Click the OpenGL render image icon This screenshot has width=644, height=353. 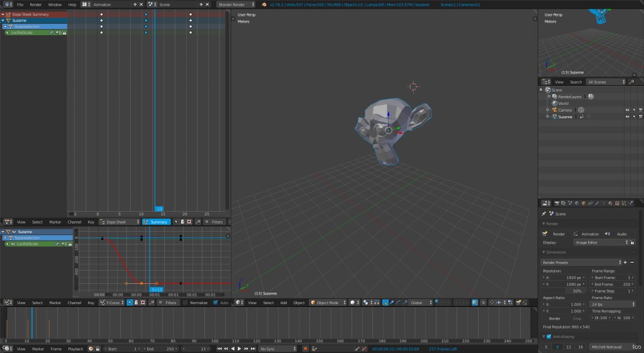coord(518,303)
